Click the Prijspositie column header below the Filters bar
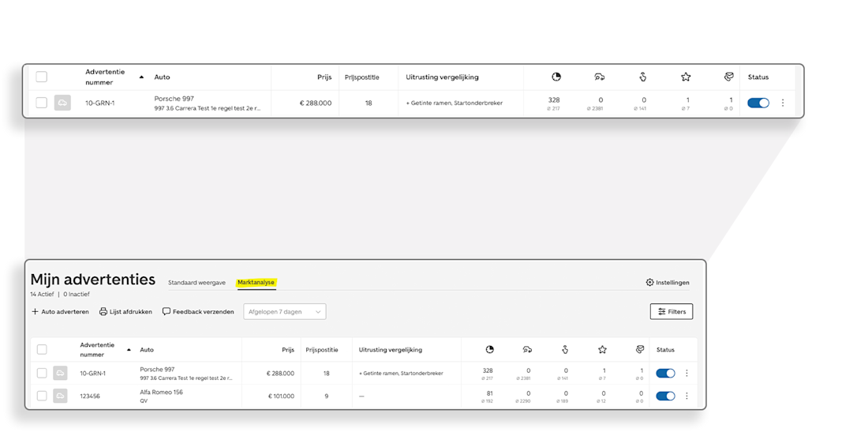 [x=321, y=350]
